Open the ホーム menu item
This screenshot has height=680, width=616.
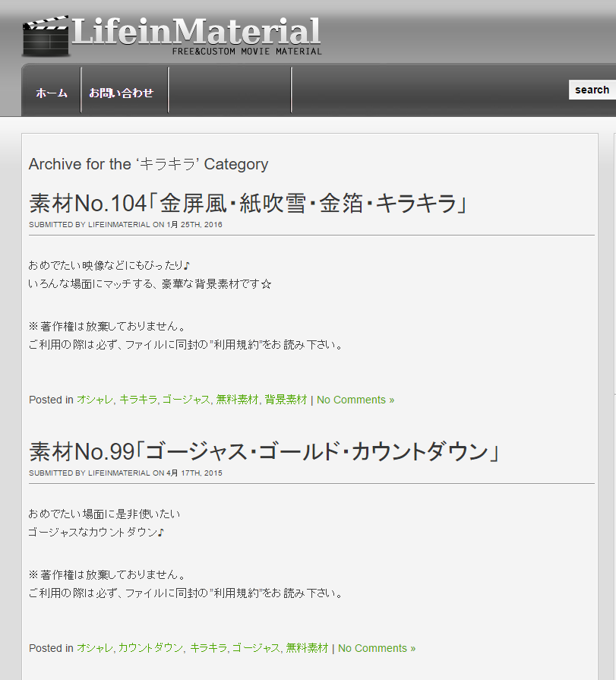(52, 93)
